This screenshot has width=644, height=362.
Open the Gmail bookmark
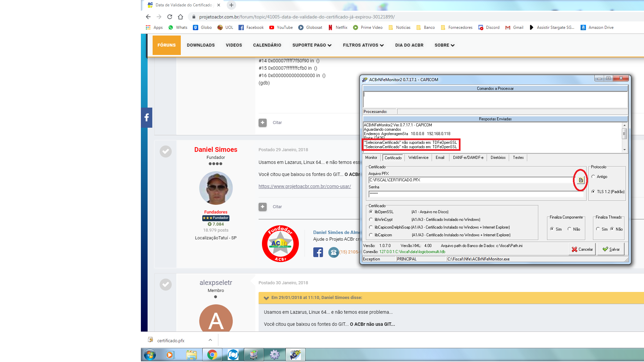point(515,27)
